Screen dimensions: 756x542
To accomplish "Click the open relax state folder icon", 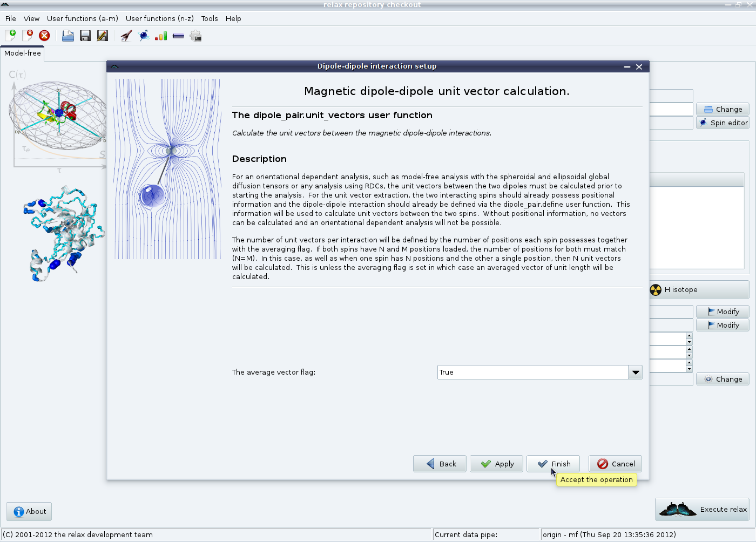I will pyautogui.click(x=68, y=36).
